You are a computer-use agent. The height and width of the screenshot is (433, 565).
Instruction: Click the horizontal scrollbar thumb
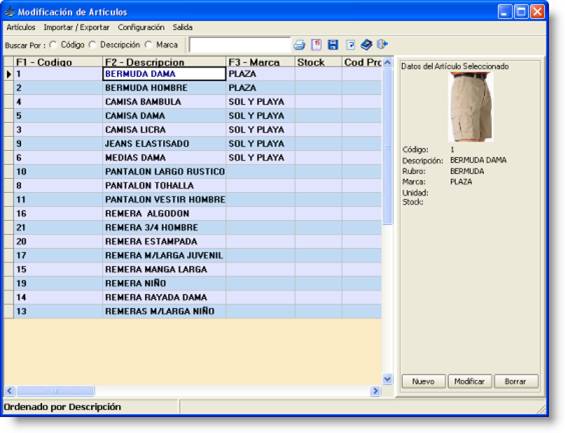56,391
